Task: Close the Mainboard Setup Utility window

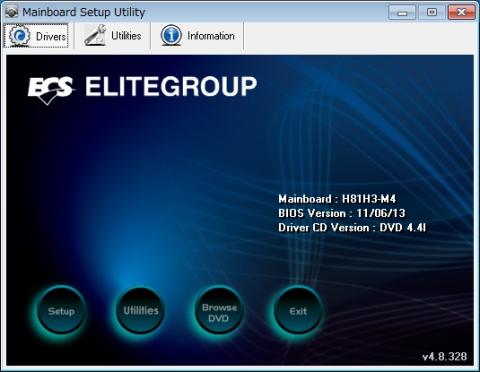Action: coord(462,12)
